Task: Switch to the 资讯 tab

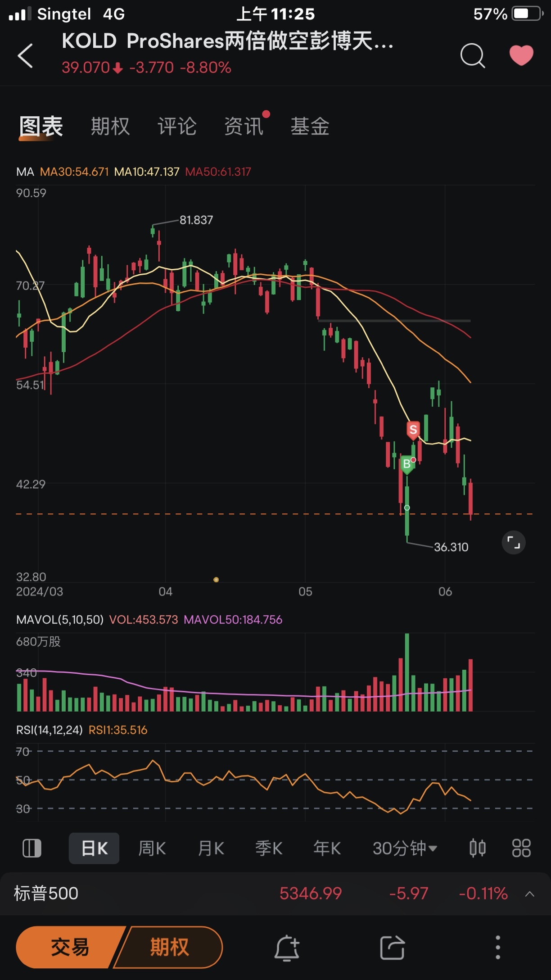Action: (x=244, y=127)
